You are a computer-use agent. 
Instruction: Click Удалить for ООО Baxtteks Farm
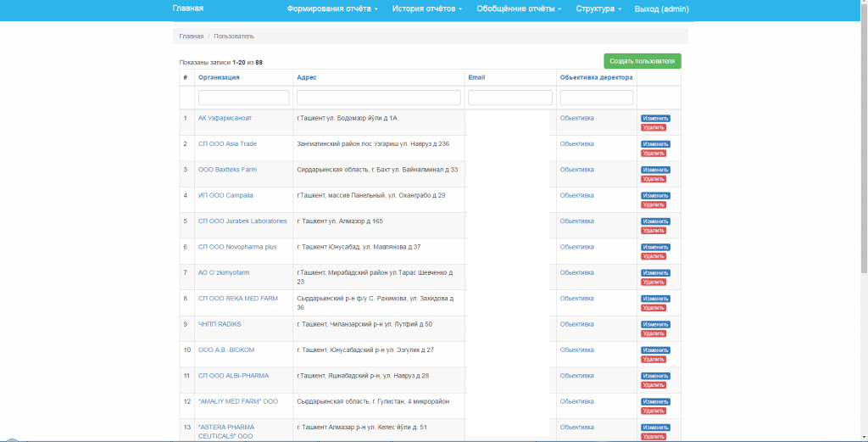(x=654, y=179)
